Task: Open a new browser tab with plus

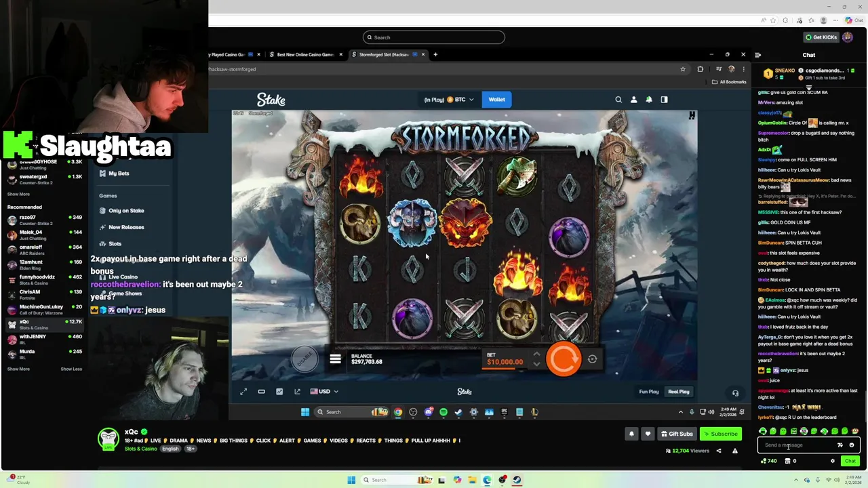Action: [x=435, y=54]
